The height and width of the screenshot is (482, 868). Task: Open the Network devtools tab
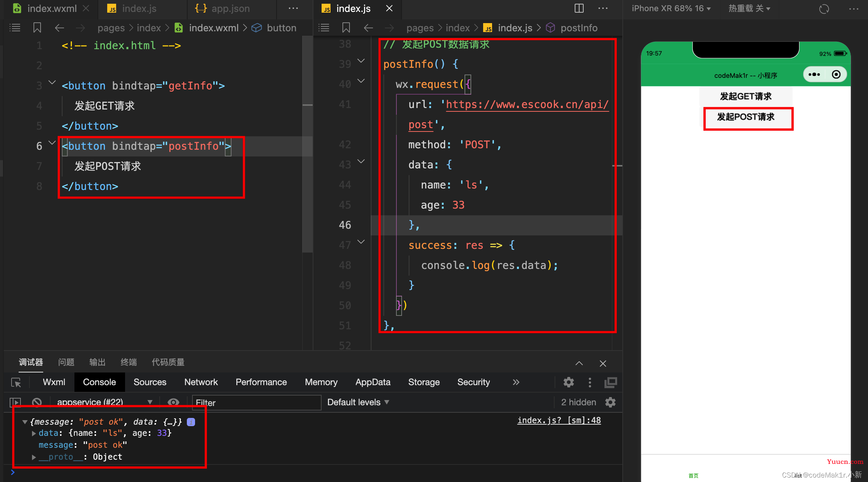pos(201,382)
